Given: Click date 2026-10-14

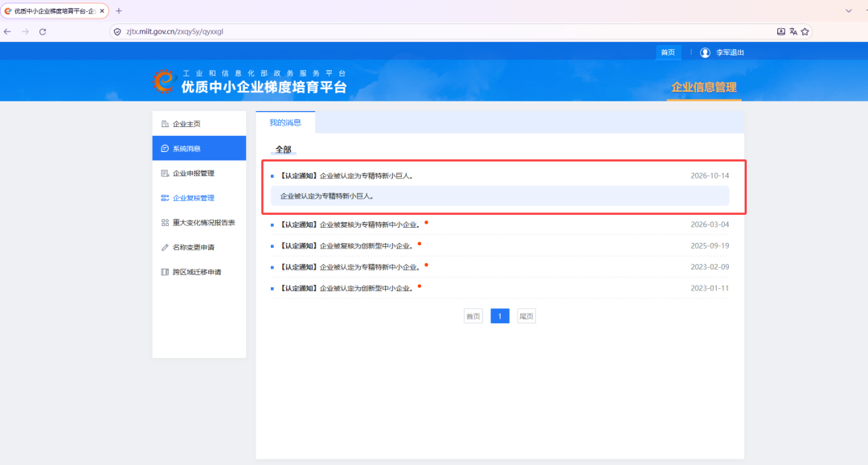Looking at the screenshot, I should (710, 175).
